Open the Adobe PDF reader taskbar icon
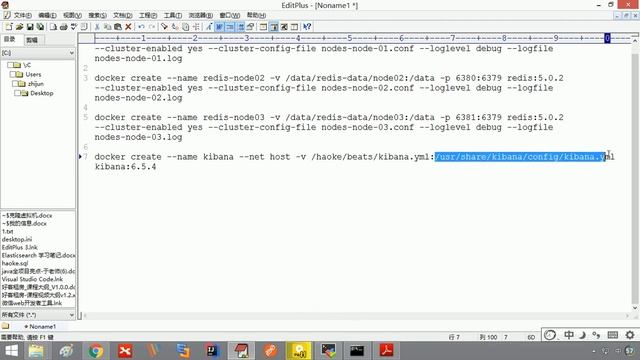 pos(386,351)
